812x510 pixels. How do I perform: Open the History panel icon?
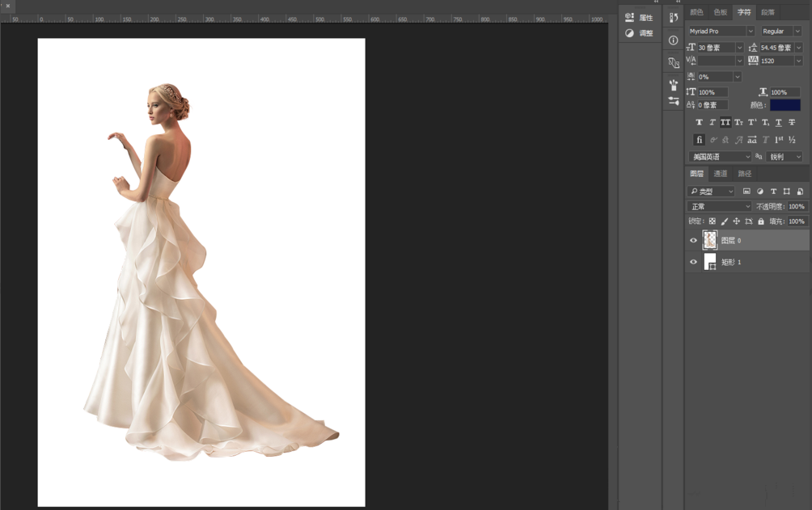pyautogui.click(x=674, y=17)
